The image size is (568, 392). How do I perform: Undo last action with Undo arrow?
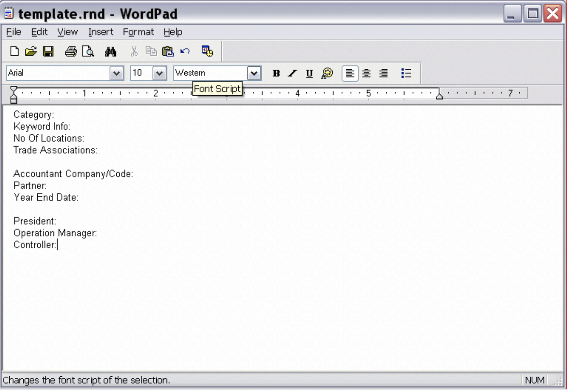185,52
